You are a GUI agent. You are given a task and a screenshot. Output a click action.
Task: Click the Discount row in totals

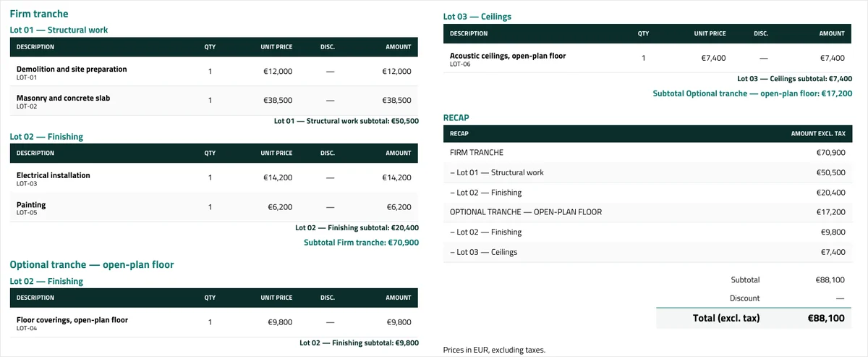[754, 298]
